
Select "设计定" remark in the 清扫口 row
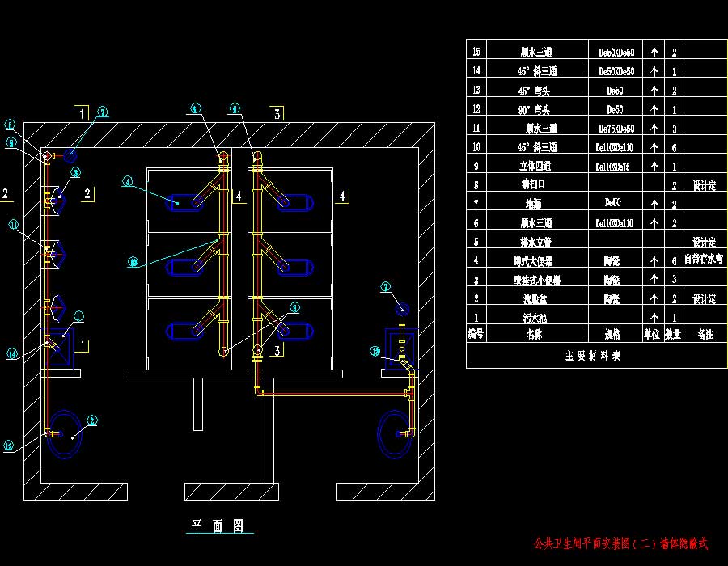(x=704, y=186)
